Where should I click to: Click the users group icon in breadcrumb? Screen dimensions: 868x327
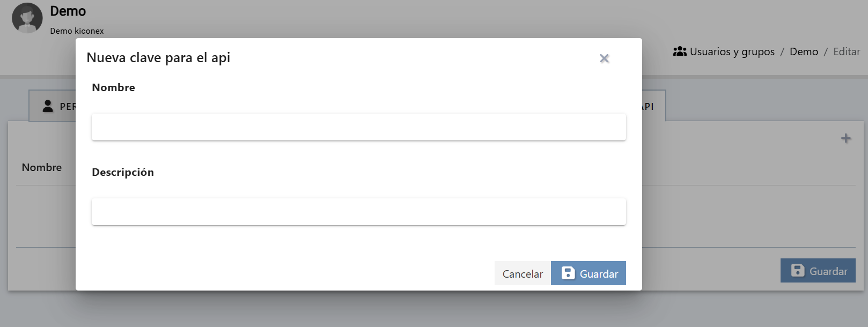tap(680, 51)
